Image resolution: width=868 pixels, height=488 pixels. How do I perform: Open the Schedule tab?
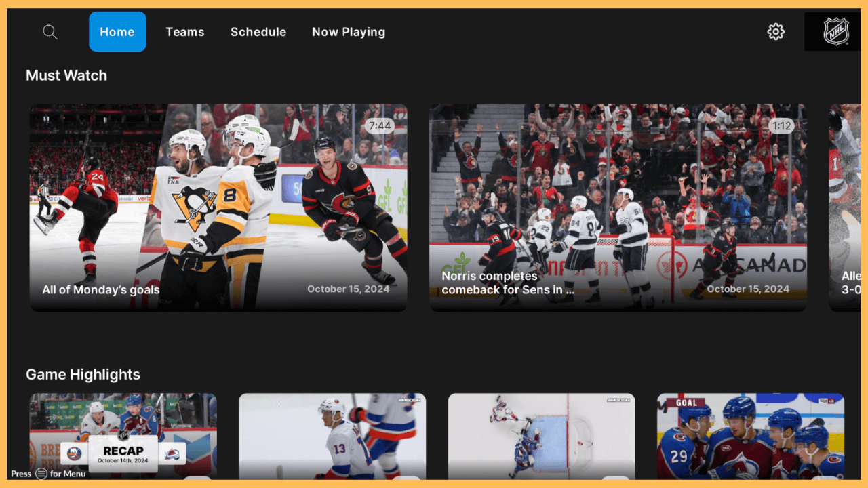[x=258, y=31]
